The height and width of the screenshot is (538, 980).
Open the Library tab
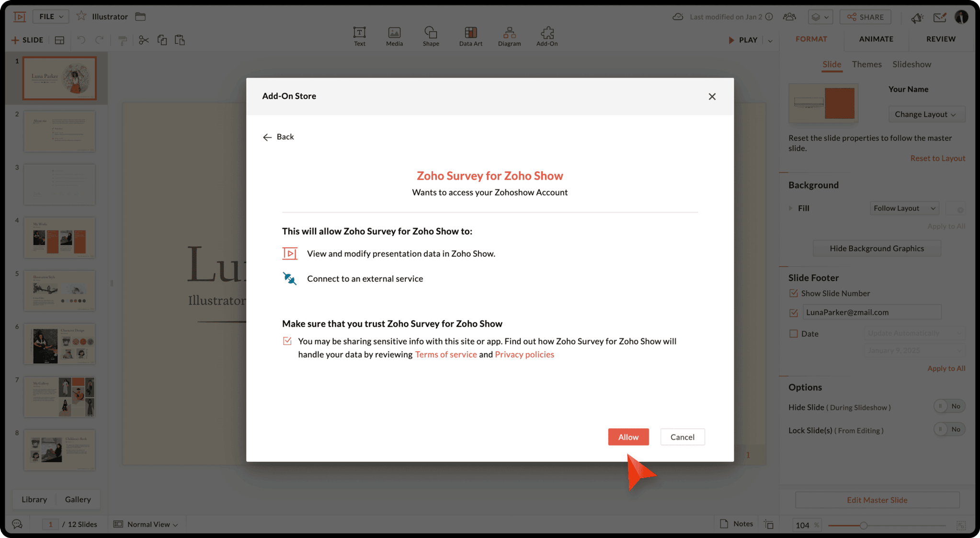point(34,499)
